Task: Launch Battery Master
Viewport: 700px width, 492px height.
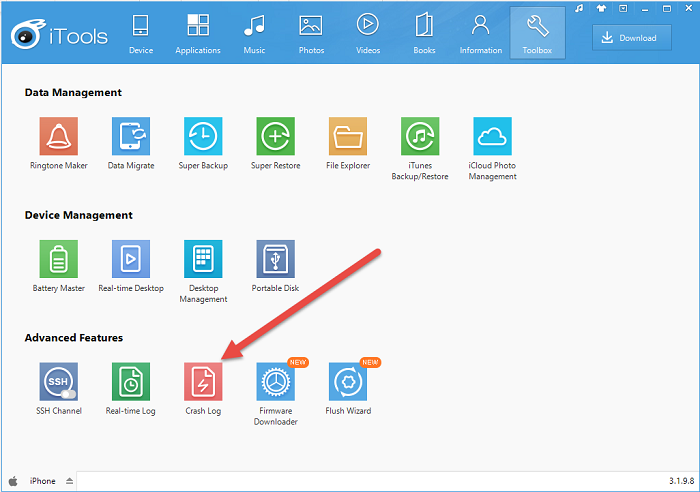Action: click(x=58, y=259)
